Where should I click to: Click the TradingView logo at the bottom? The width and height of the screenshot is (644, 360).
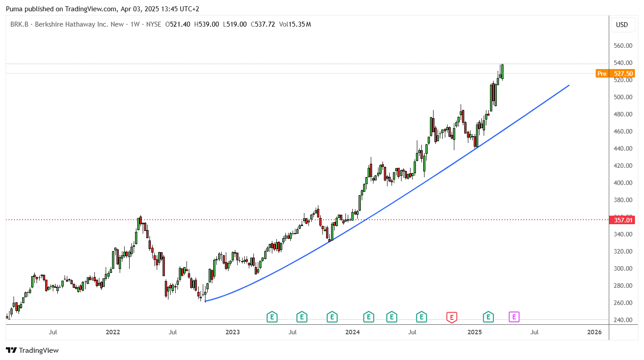(x=32, y=350)
